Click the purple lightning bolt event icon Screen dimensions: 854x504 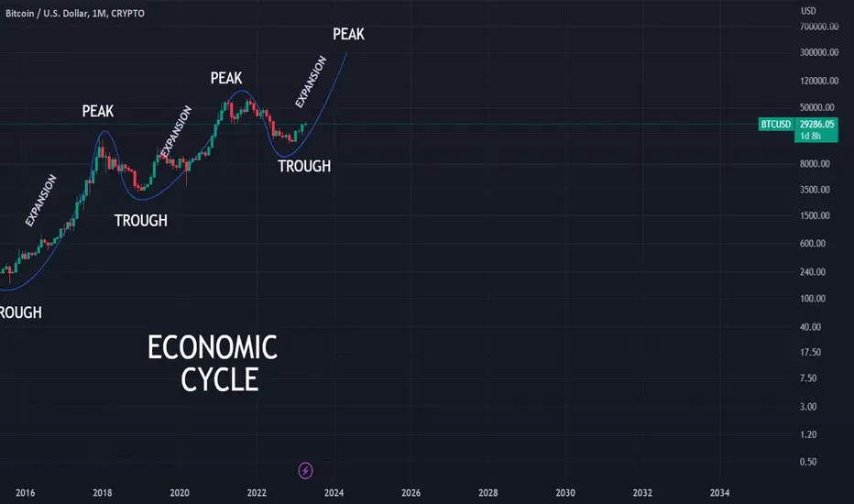305,470
